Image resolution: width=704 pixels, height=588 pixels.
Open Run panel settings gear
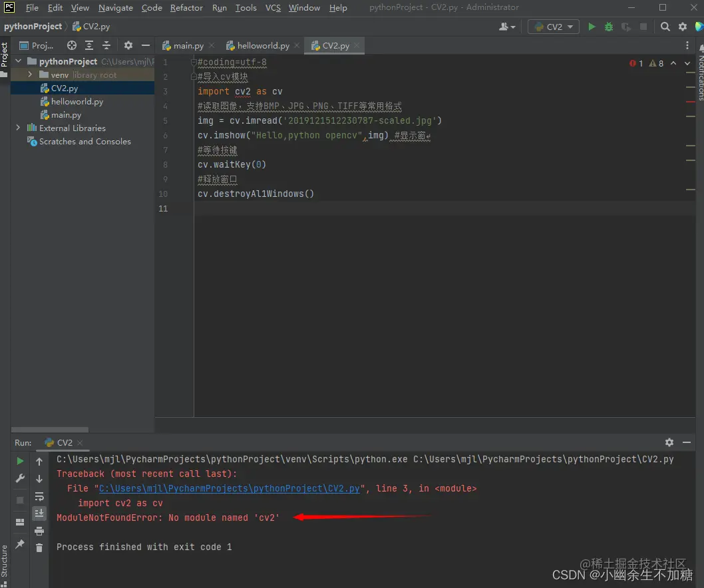pyautogui.click(x=669, y=442)
